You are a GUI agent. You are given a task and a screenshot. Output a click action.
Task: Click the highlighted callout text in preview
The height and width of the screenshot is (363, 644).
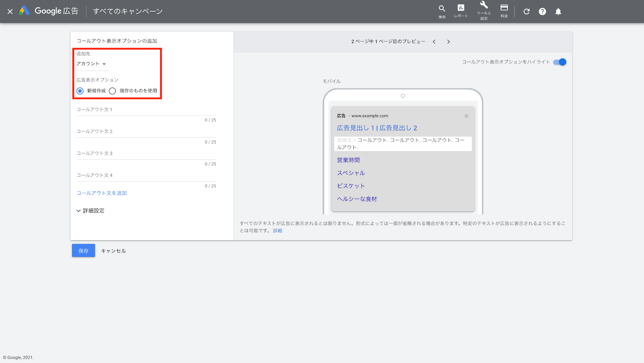pos(403,144)
